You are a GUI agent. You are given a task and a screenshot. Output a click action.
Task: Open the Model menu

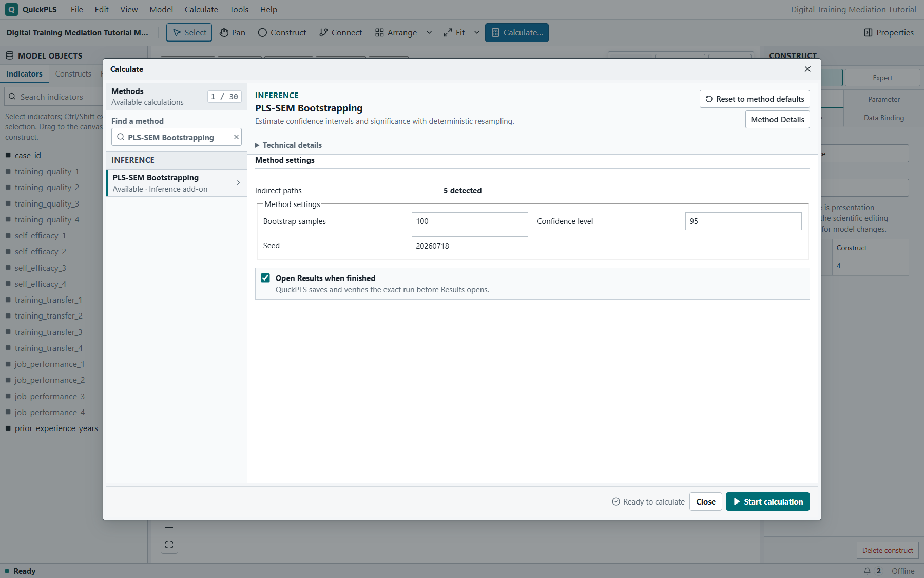161,9
